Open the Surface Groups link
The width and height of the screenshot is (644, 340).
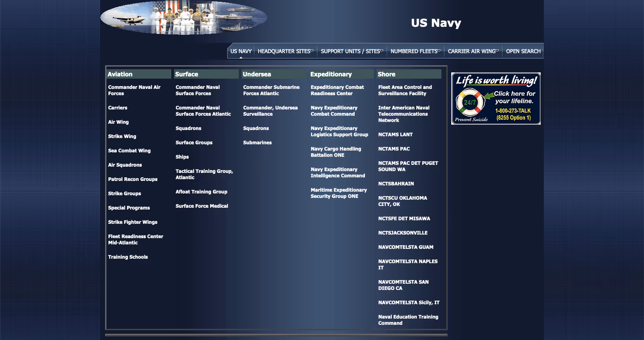tap(194, 143)
